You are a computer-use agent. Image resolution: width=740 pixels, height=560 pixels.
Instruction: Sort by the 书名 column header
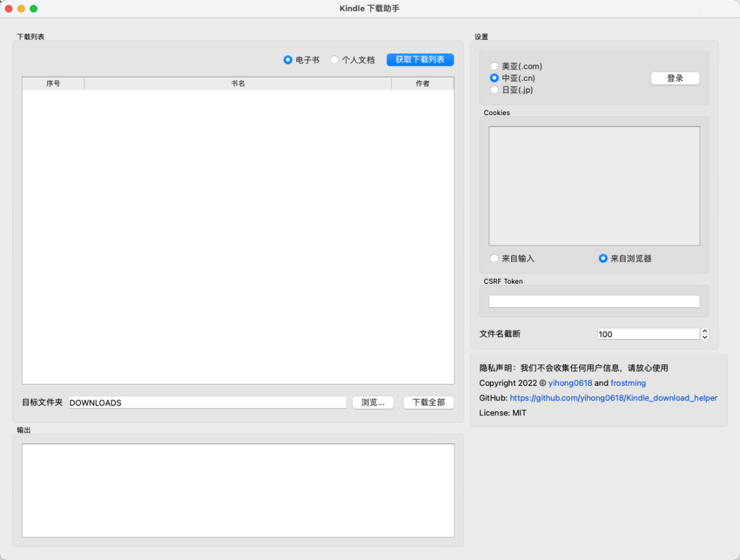pos(238,84)
